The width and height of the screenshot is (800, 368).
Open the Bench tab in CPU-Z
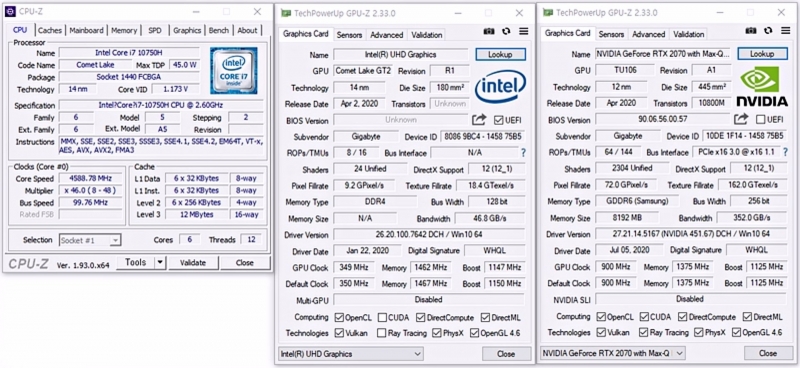(219, 30)
